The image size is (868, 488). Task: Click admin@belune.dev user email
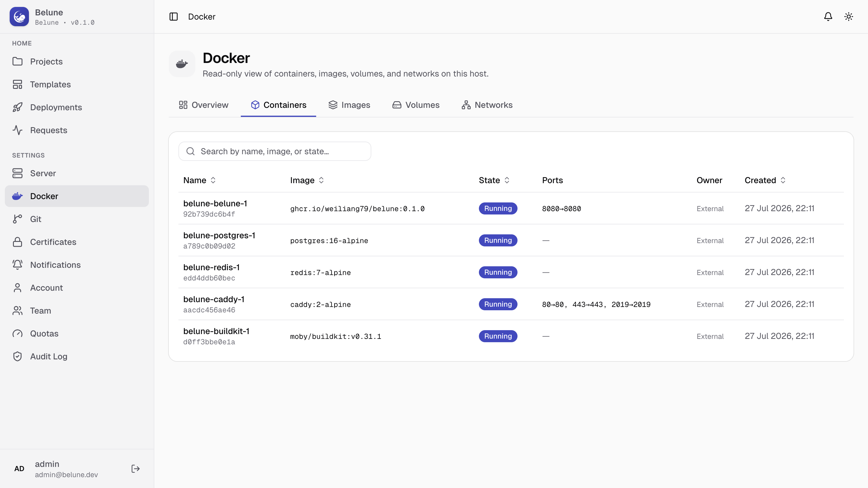pyautogui.click(x=66, y=474)
